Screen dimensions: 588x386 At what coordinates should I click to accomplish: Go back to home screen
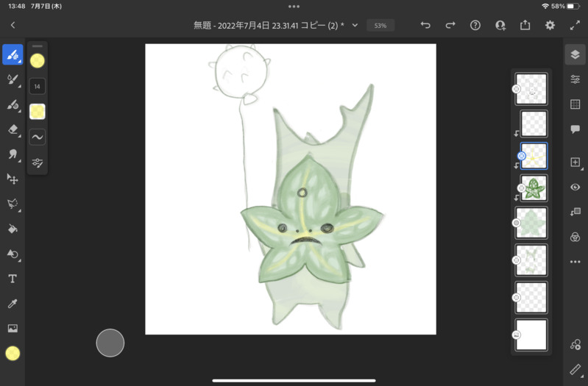tap(13, 25)
